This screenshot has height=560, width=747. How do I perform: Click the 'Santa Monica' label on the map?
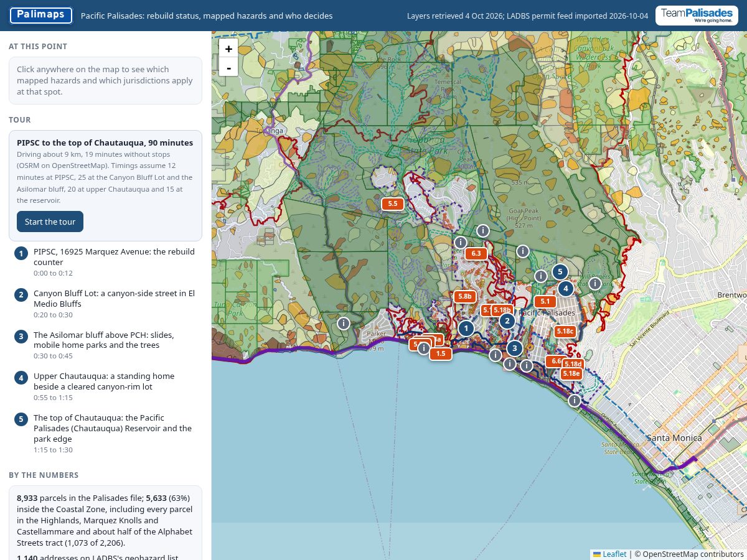[674, 437]
